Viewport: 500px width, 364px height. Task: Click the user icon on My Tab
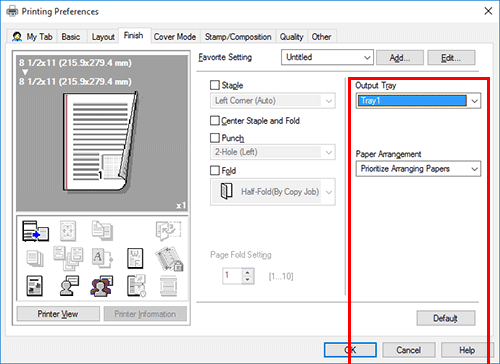pos(17,37)
